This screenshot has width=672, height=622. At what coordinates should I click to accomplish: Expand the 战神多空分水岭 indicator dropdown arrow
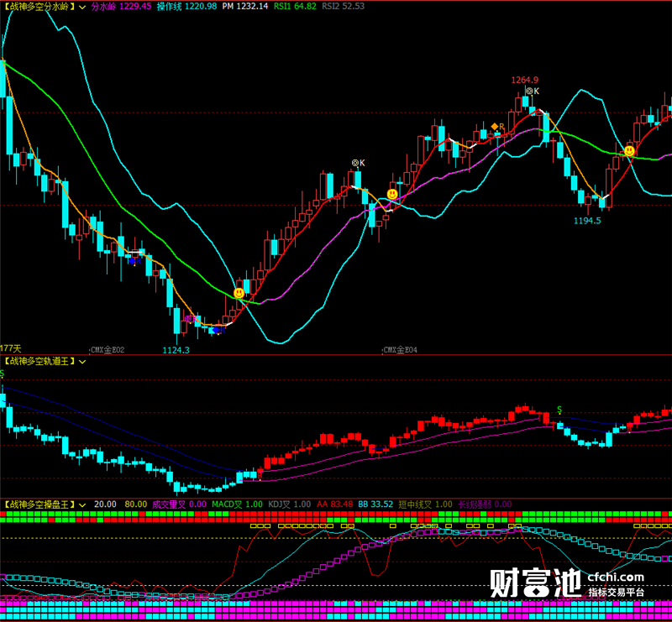[82, 7]
